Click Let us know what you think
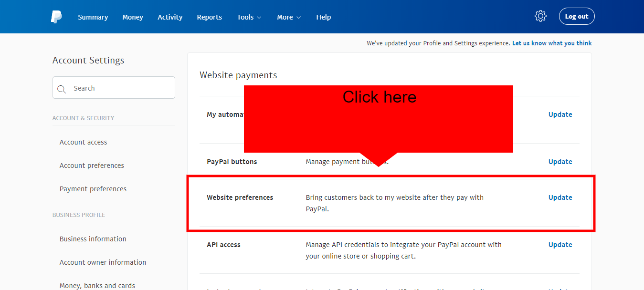This screenshot has height=290, width=644. pos(552,43)
